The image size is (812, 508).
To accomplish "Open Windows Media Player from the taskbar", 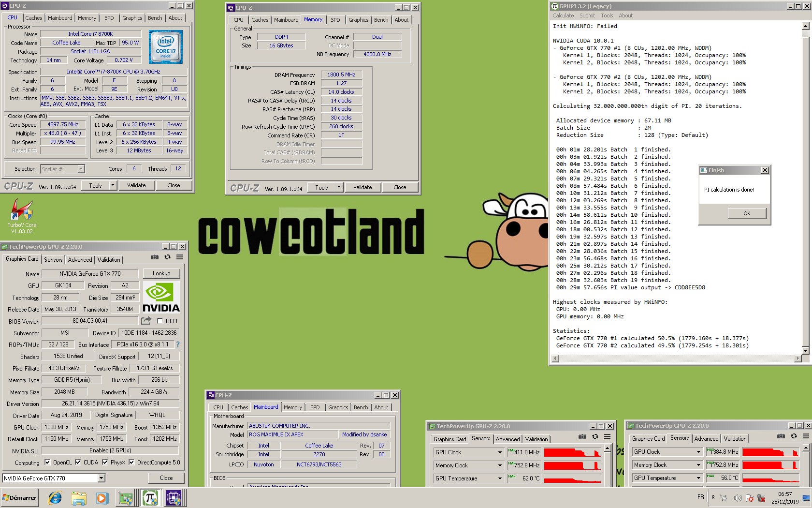I will tap(101, 498).
